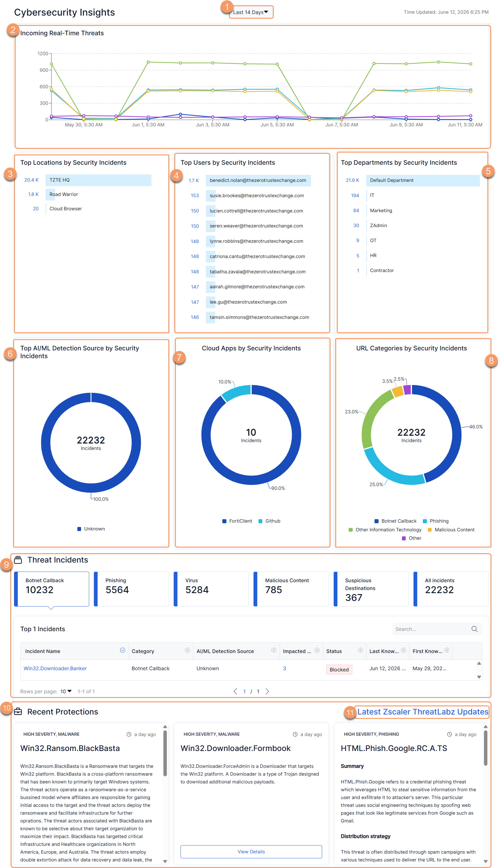
Task: Open the Impacted column menu icon
Action: 317,651
